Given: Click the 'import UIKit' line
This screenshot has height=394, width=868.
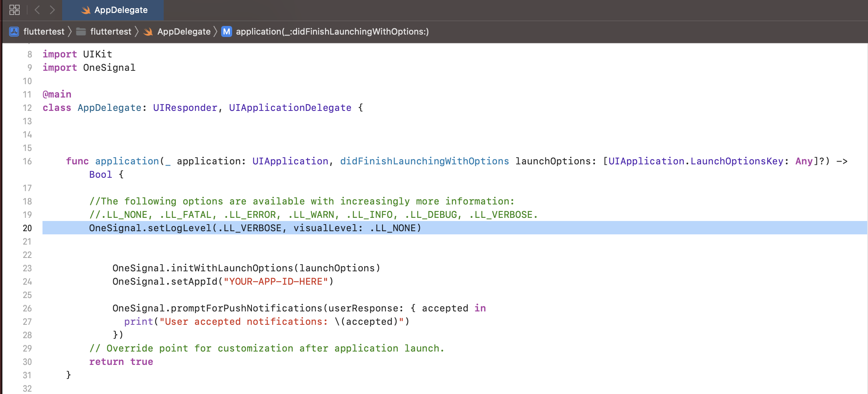Looking at the screenshot, I should tap(77, 54).
